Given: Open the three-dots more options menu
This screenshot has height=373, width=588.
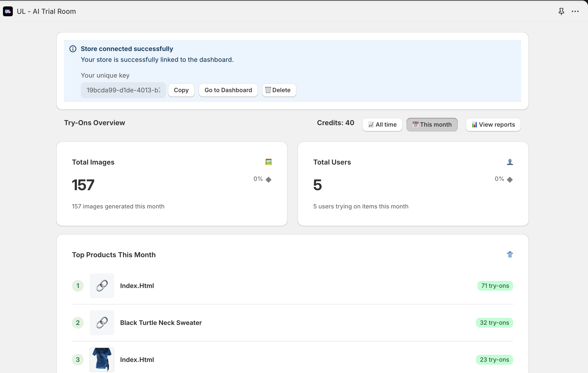Looking at the screenshot, I should 575,11.
